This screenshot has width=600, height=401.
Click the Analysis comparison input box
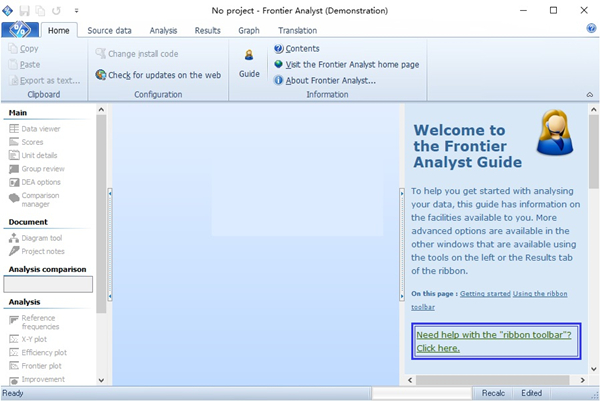click(48, 284)
